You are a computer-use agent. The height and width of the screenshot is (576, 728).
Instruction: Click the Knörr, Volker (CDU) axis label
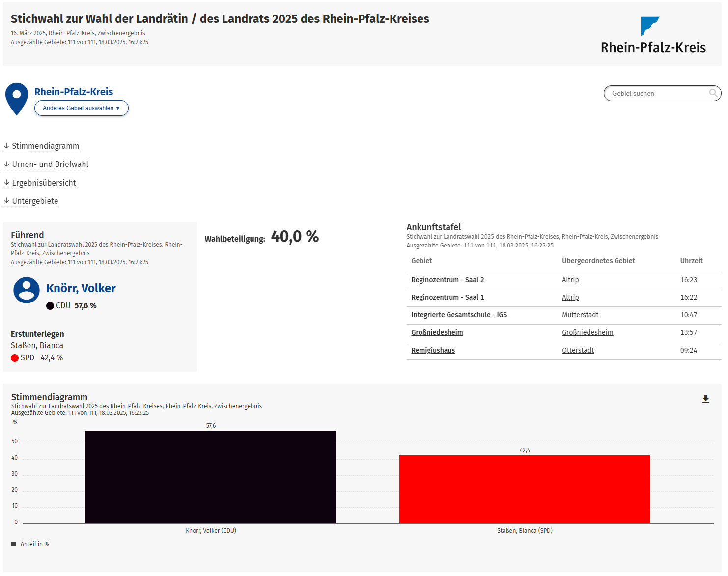(211, 531)
